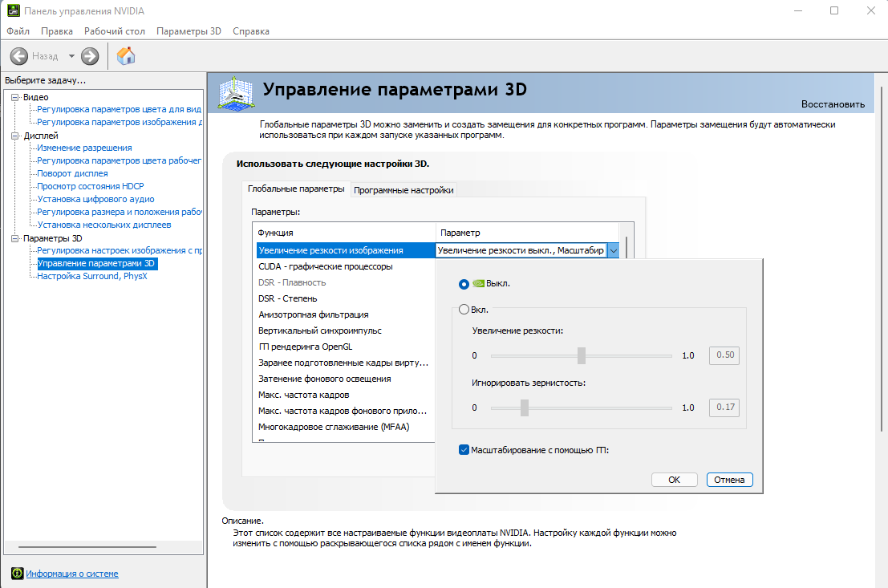Select the Выкл. radio button

pyautogui.click(x=464, y=284)
